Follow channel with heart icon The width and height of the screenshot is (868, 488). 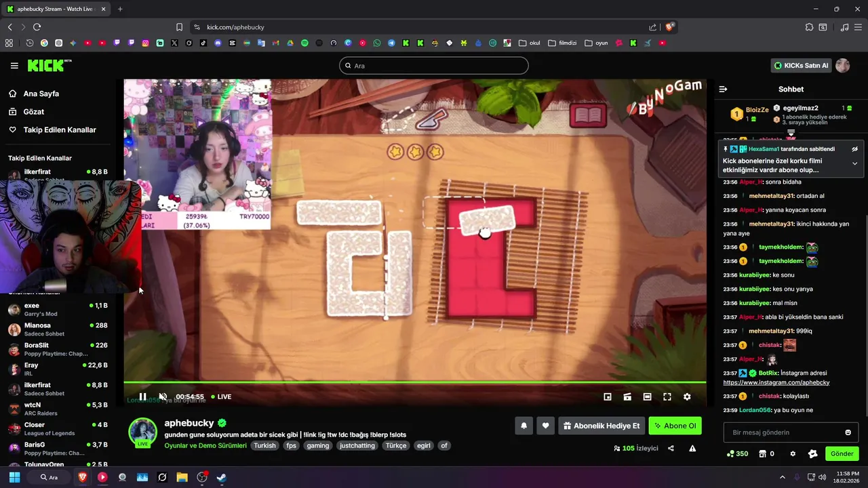(545, 426)
